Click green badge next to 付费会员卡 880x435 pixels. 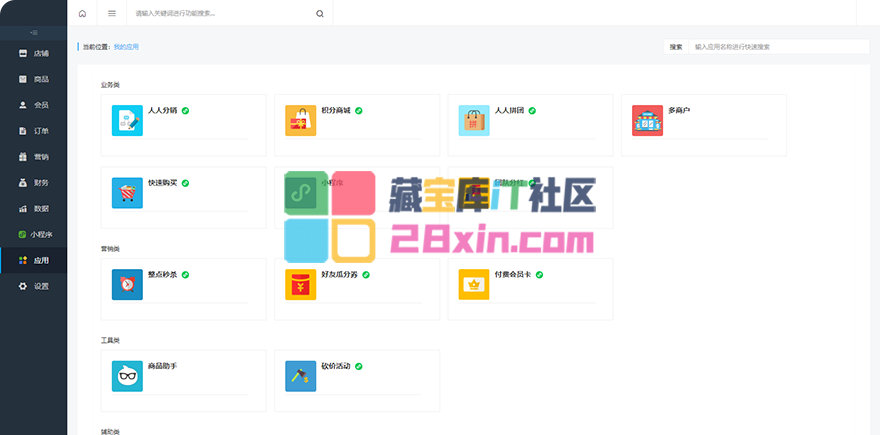539,274
